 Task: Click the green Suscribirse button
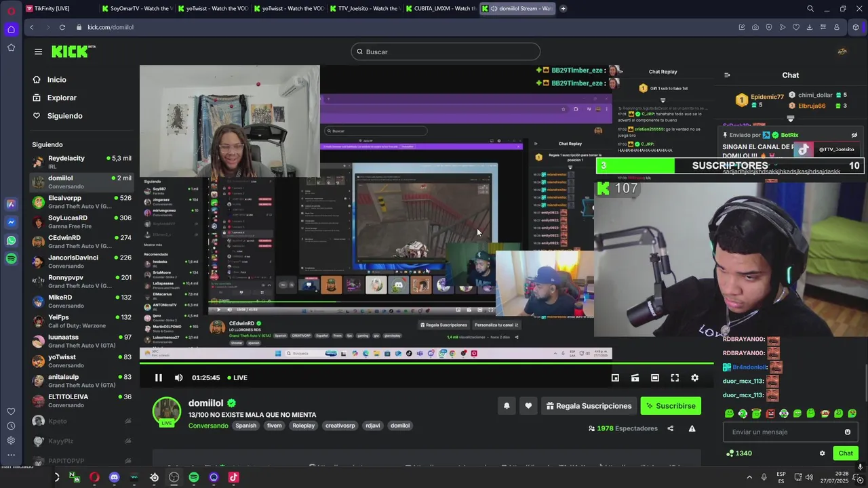(x=671, y=406)
